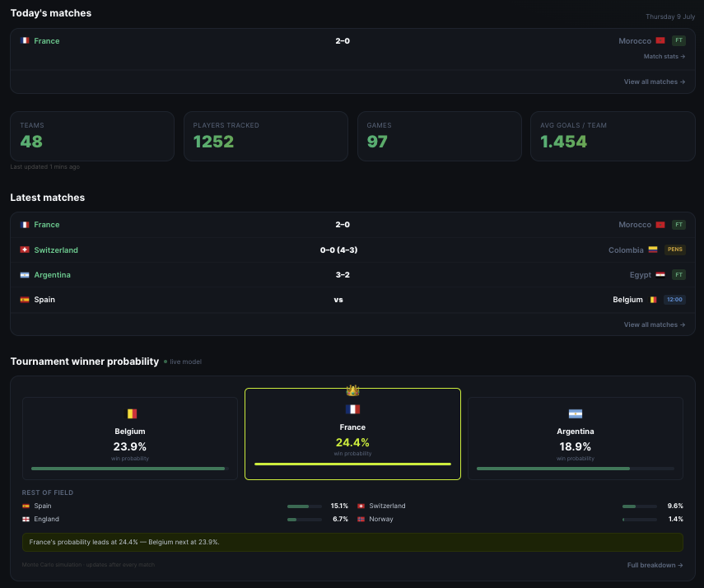Click France flag in Latest matches
The image size is (704, 588).
pyautogui.click(x=25, y=225)
